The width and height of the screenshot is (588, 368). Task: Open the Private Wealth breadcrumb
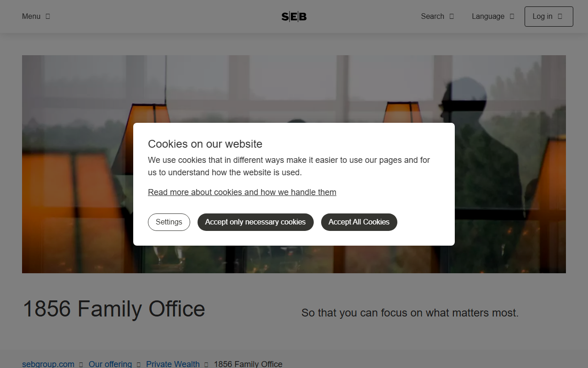point(173,364)
